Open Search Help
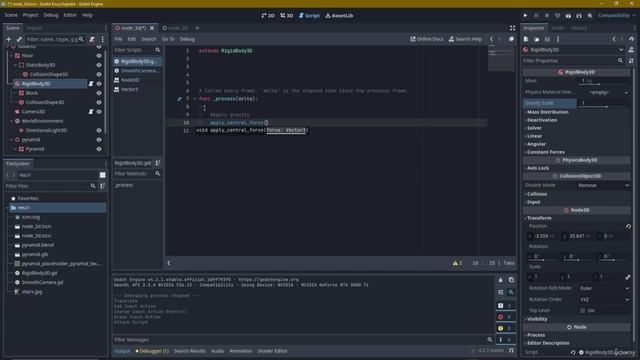This screenshot has height=360, width=640. pyautogui.click(x=465, y=39)
